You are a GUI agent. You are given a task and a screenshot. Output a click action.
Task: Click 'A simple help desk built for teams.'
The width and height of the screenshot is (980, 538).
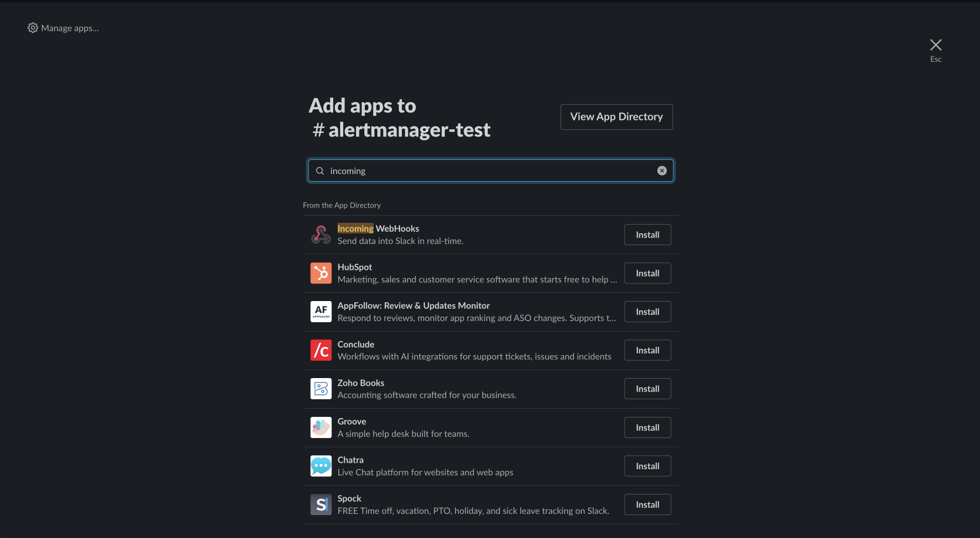(x=404, y=434)
